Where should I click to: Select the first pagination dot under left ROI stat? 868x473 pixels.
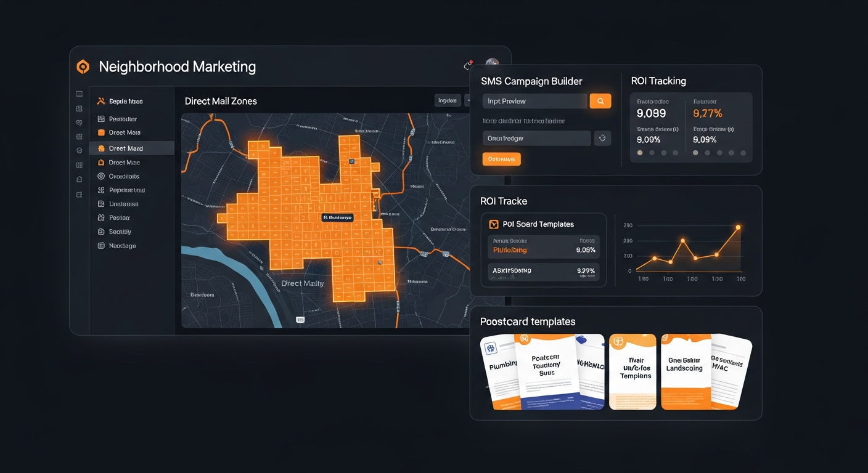pyautogui.click(x=640, y=153)
